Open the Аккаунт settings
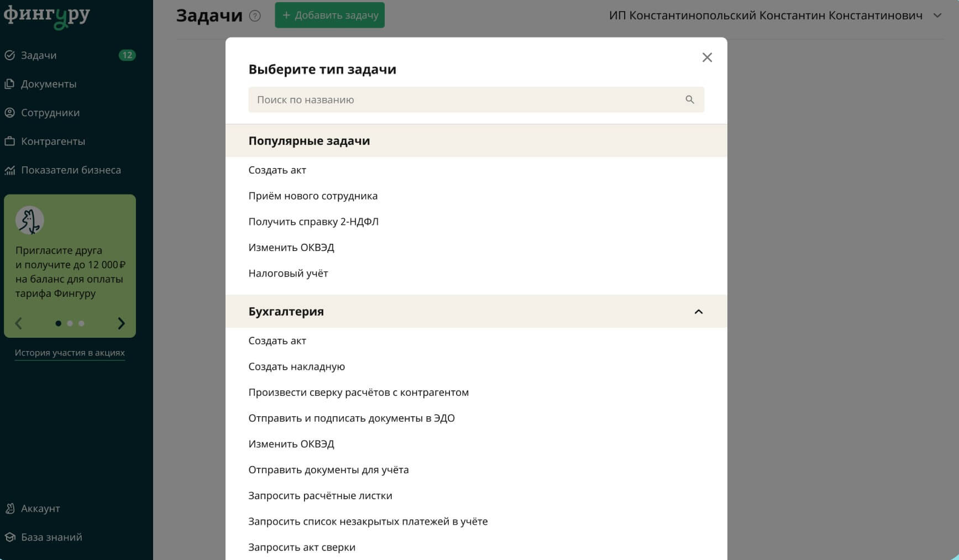This screenshot has width=959, height=560. (x=40, y=508)
